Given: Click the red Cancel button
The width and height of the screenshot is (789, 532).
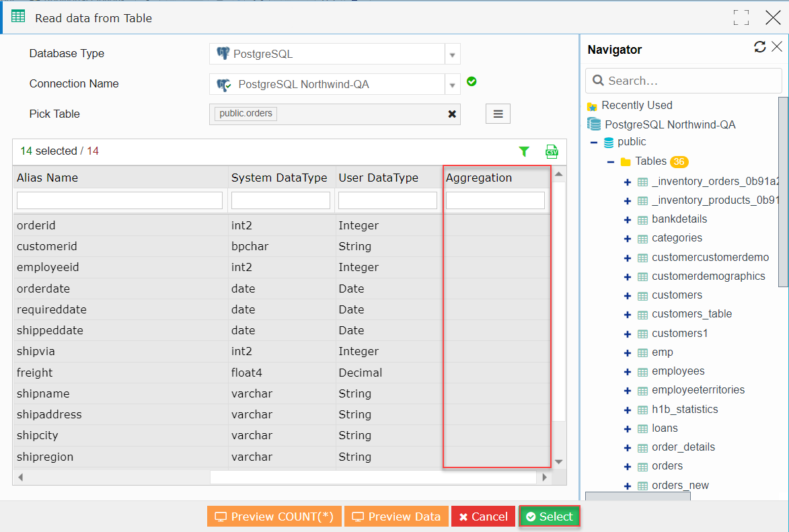Looking at the screenshot, I should (483, 517).
